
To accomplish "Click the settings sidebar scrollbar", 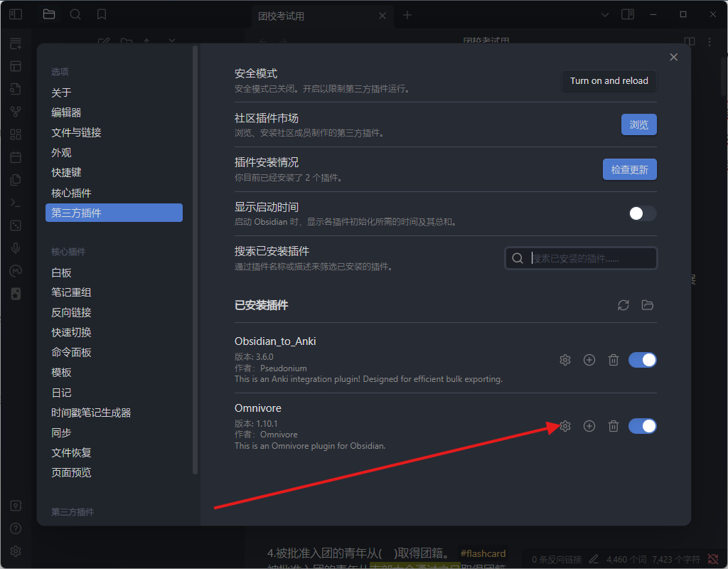I will point(196,260).
